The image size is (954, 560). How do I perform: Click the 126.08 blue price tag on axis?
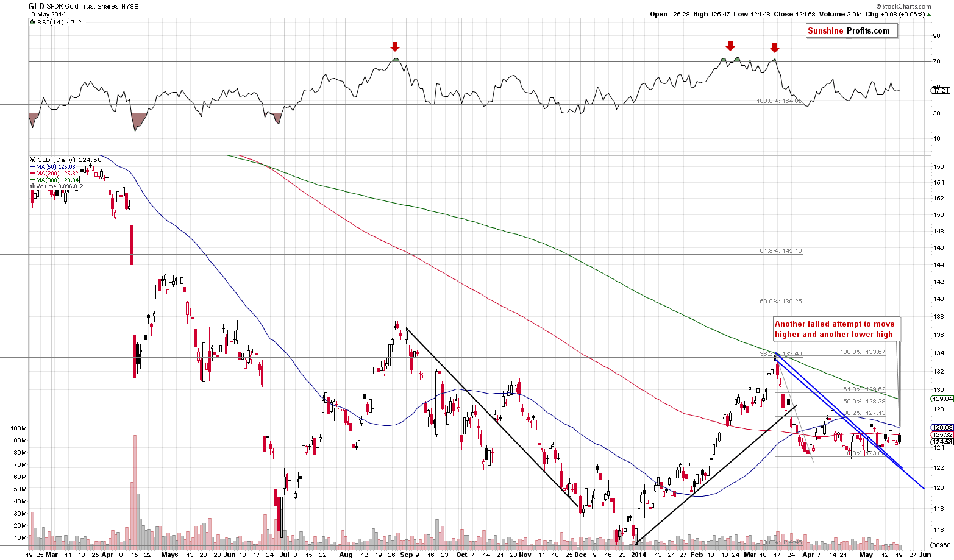click(x=942, y=427)
